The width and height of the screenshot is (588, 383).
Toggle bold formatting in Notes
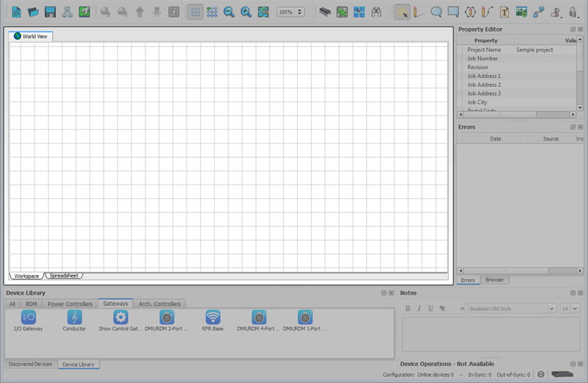click(408, 309)
